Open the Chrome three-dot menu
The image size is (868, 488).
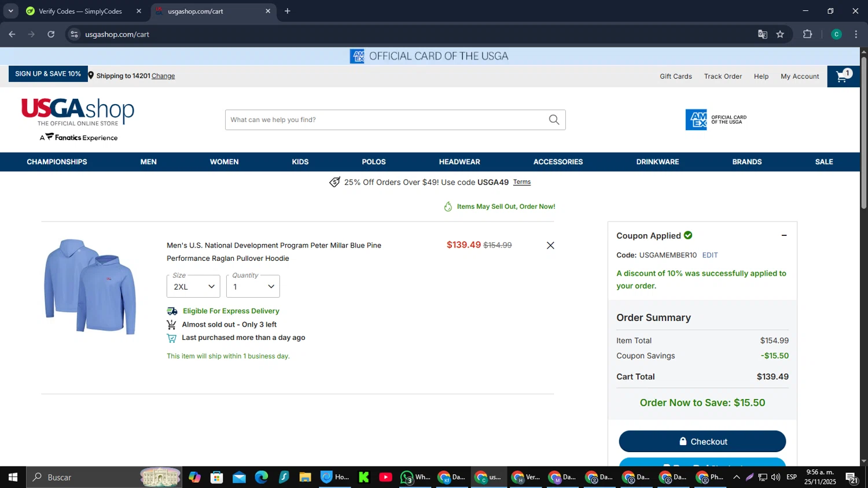[856, 34]
